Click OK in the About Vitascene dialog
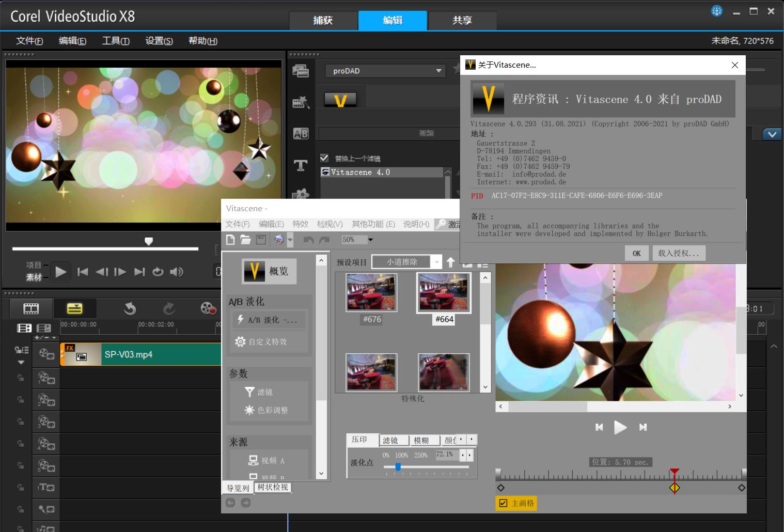Image resolution: width=784 pixels, height=532 pixels. (636, 253)
